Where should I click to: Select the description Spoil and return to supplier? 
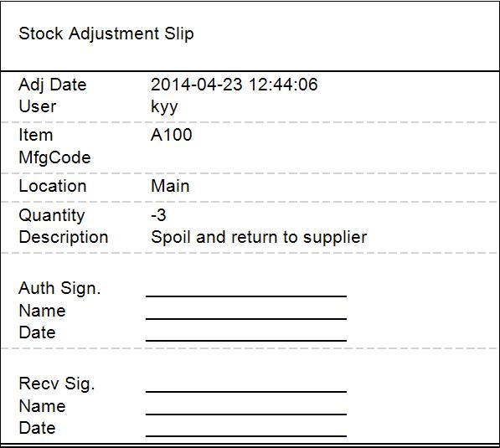pos(259,238)
